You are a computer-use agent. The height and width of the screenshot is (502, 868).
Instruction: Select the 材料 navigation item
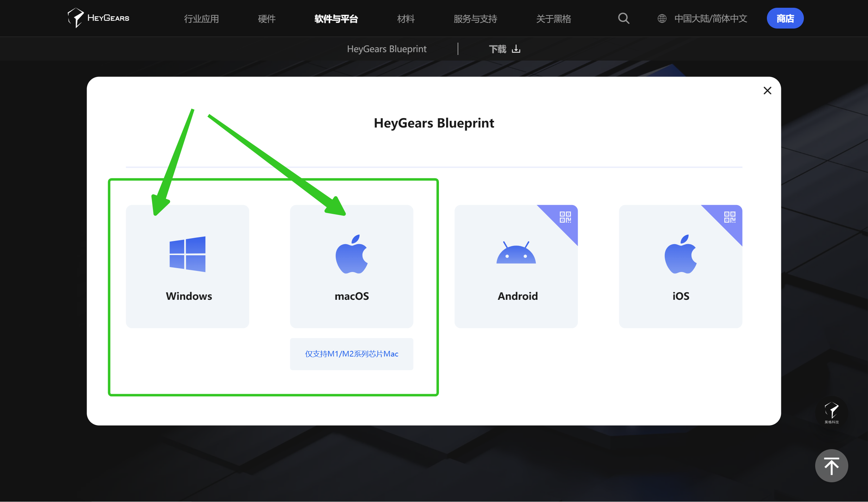click(x=406, y=19)
